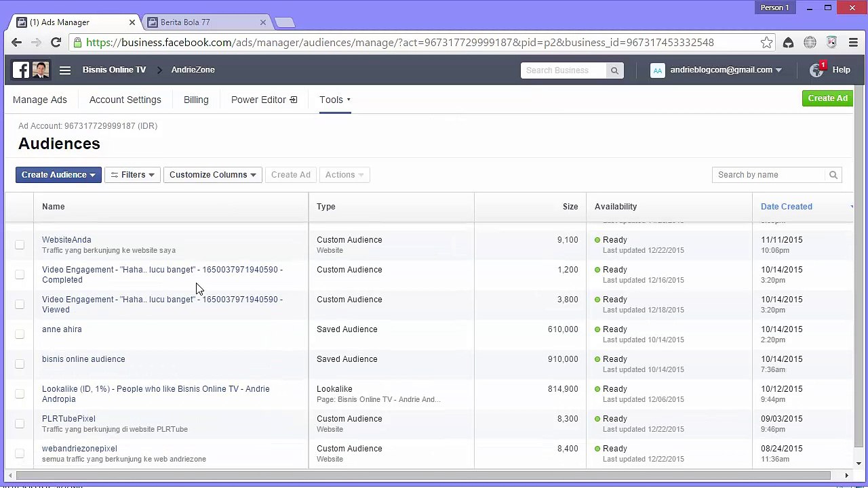The height and width of the screenshot is (488, 868).
Task: Reload the page with refresh icon
Action: coord(56,43)
